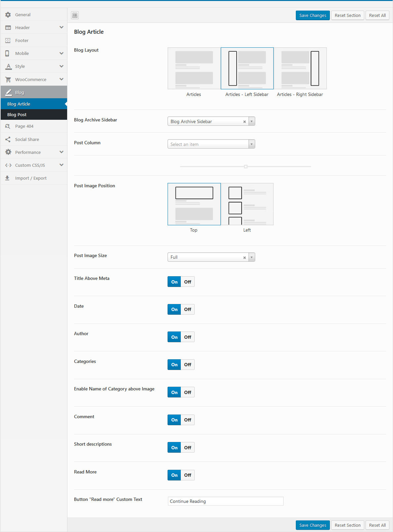The width and height of the screenshot is (393, 532).
Task: Click top Reset All button
Action: point(377,16)
